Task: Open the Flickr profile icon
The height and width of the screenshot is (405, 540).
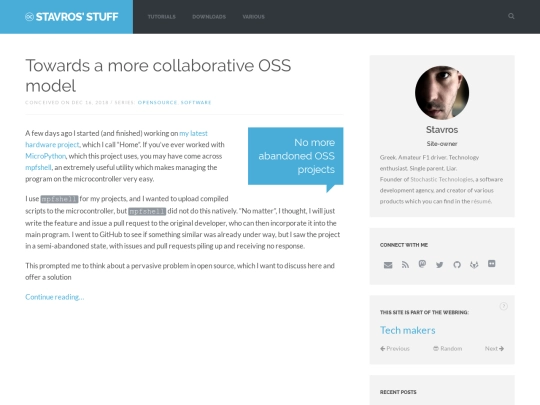Action: [x=491, y=264]
